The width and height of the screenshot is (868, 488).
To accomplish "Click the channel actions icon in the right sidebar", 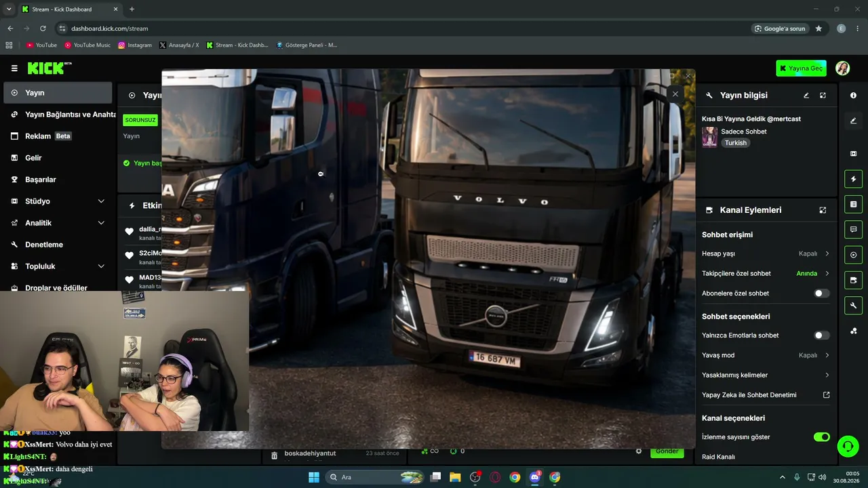I will click(x=853, y=280).
